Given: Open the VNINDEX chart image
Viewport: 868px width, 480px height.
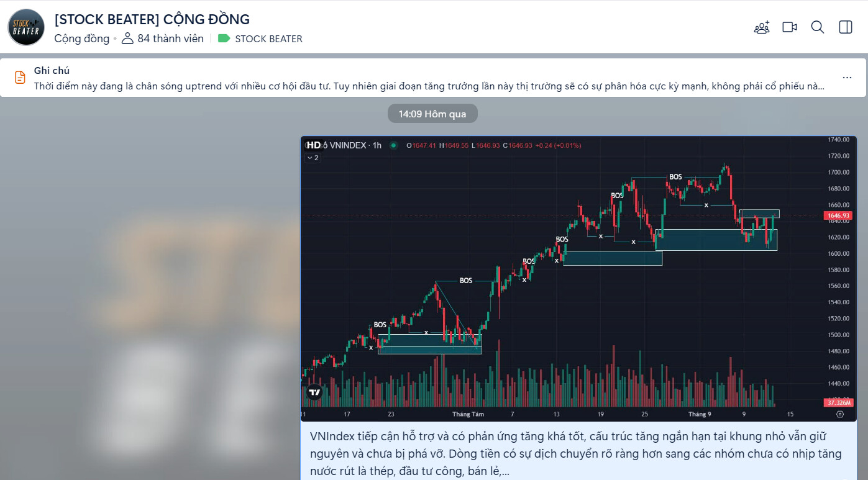Looking at the screenshot, I should pyautogui.click(x=578, y=279).
